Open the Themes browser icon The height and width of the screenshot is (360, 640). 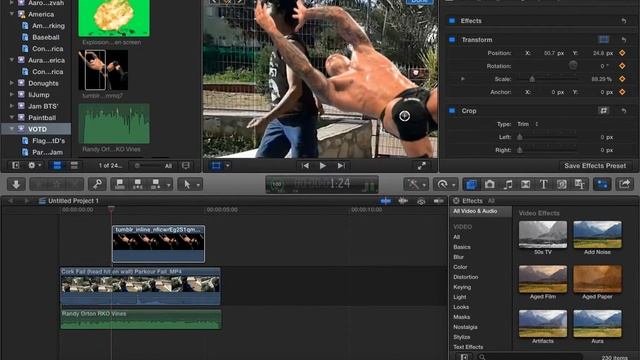[x=580, y=184]
